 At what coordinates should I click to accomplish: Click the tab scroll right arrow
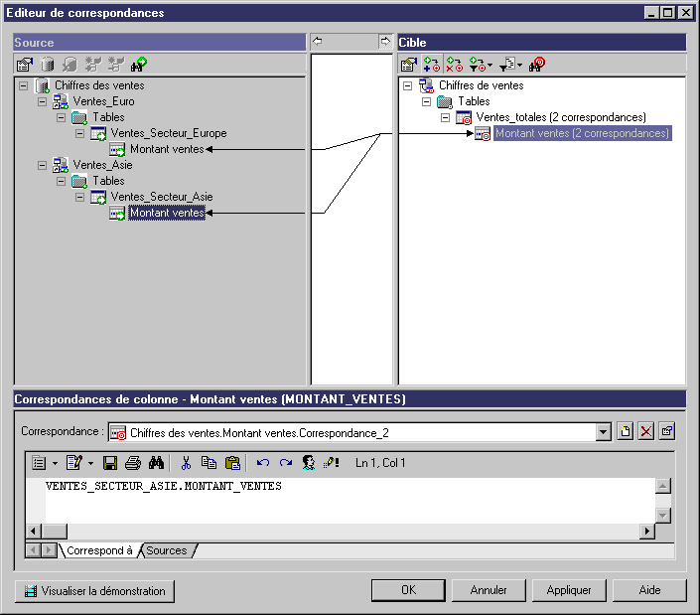tap(49, 550)
